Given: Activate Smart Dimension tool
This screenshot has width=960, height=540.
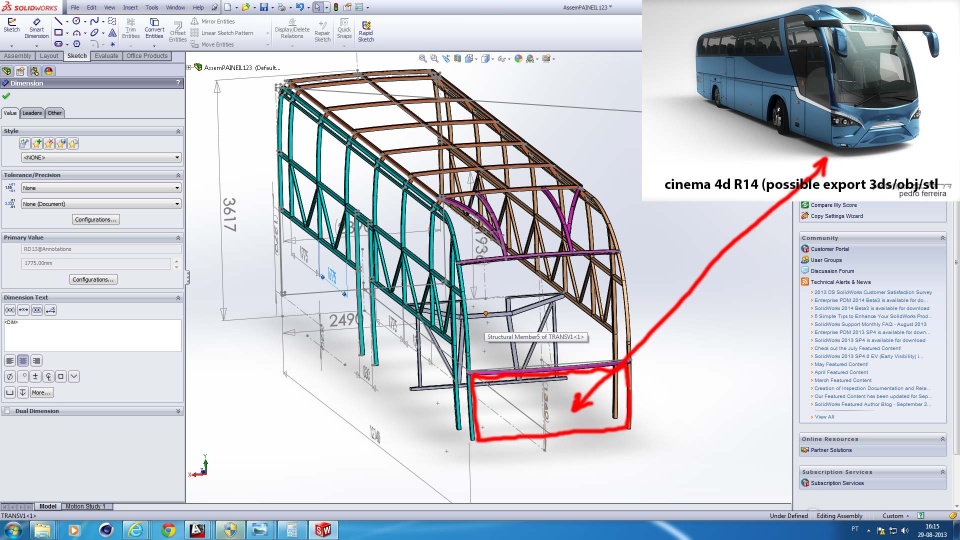Looking at the screenshot, I should 36,28.
